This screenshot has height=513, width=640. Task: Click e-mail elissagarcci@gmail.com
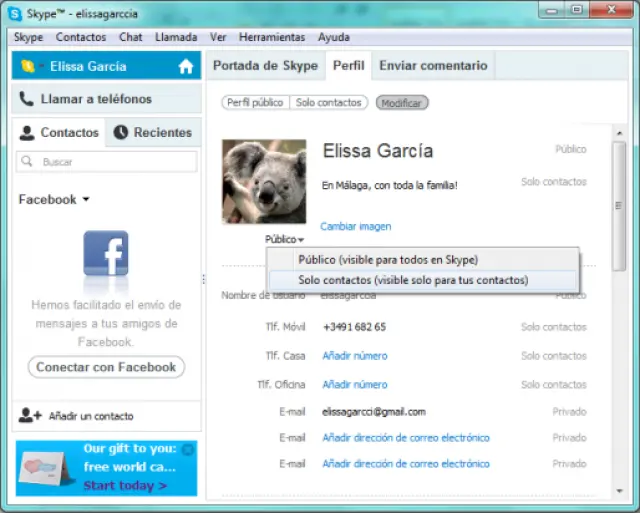[x=374, y=412]
